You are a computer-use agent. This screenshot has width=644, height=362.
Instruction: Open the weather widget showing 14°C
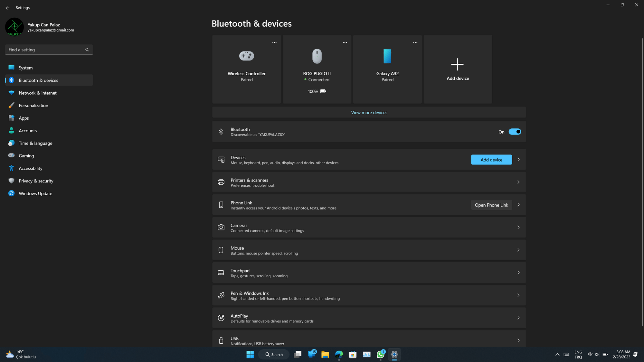pos(21,355)
